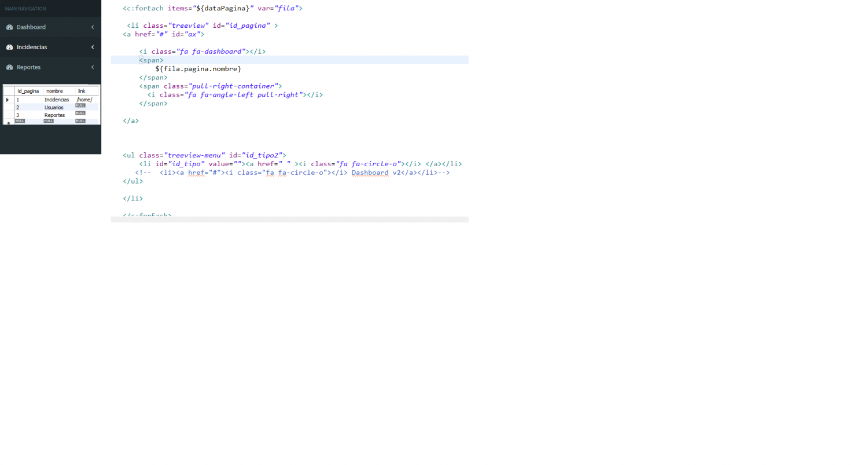Image resolution: width=868 pixels, height=465 pixels.
Task: Click the id_pagina column header
Action: pyautogui.click(x=28, y=91)
